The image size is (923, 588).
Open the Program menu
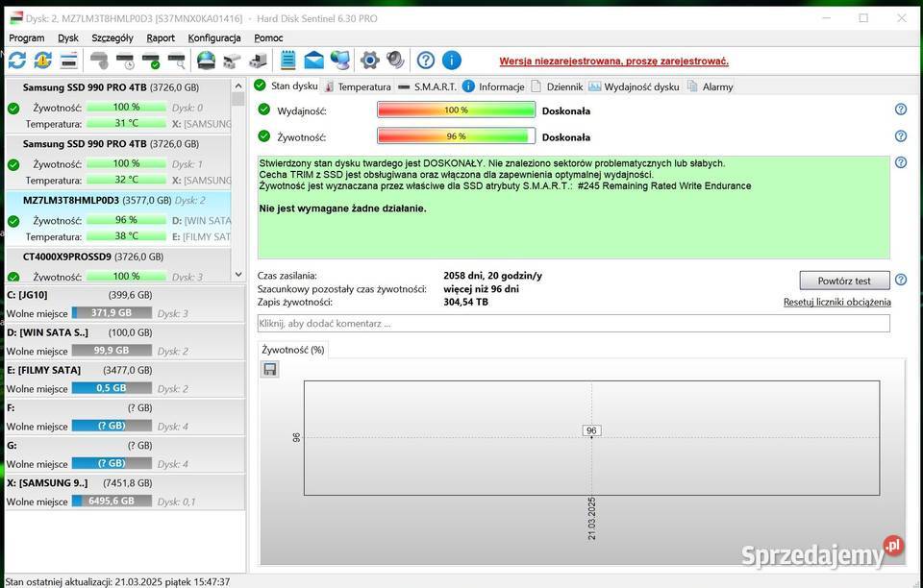27,37
